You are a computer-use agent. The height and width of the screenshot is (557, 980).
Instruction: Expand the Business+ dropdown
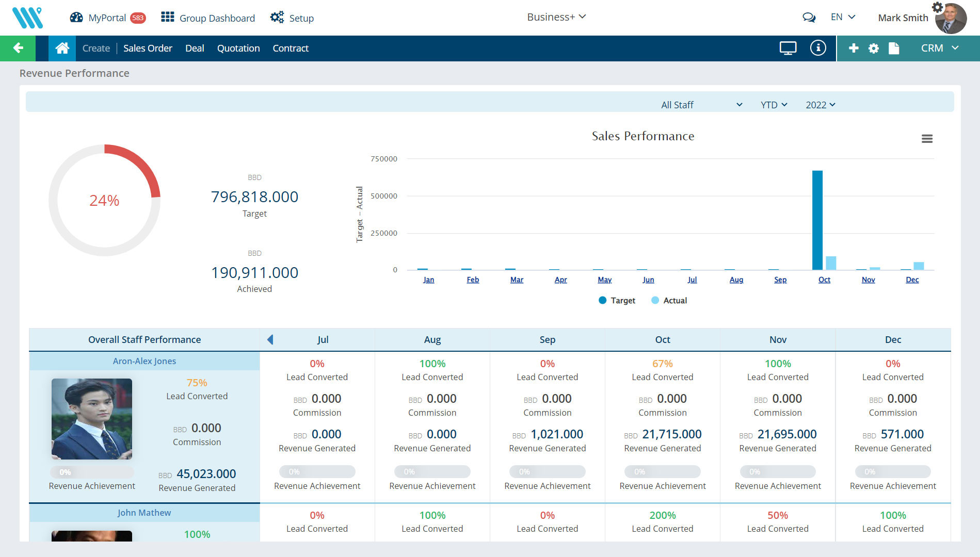pyautogui.click(x=556, y=17)
